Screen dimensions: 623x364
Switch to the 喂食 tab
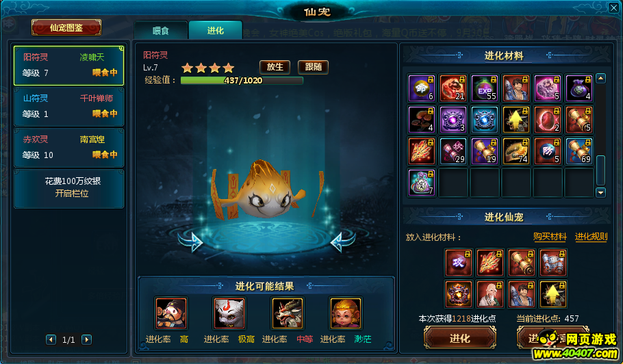[161, 31]
